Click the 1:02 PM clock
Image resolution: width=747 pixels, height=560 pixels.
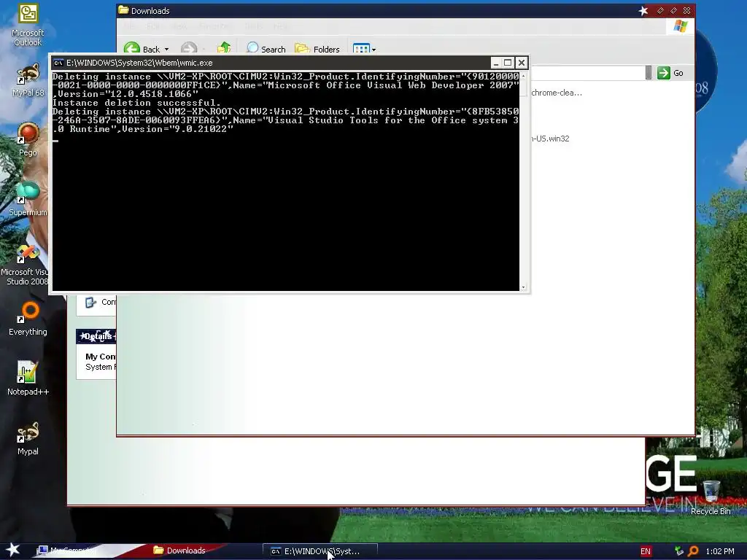coord(719,551)
